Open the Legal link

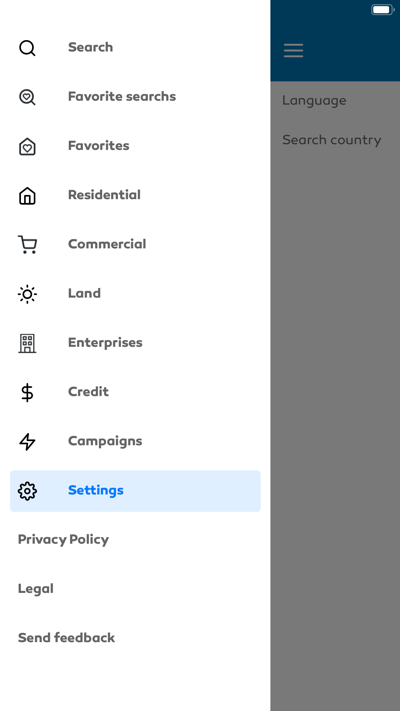35,589
